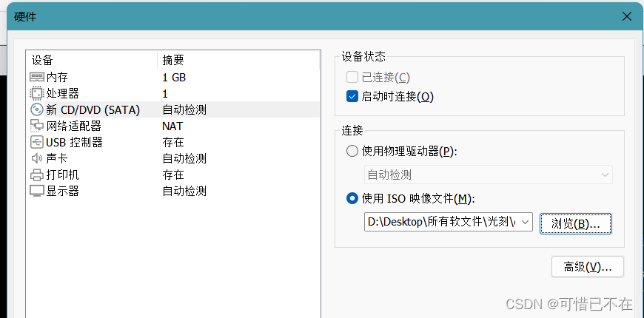Select 使用 ISO 映像文件(M) radio button
Viewport: 644px width, 318px height.
(x=352, y=198)
